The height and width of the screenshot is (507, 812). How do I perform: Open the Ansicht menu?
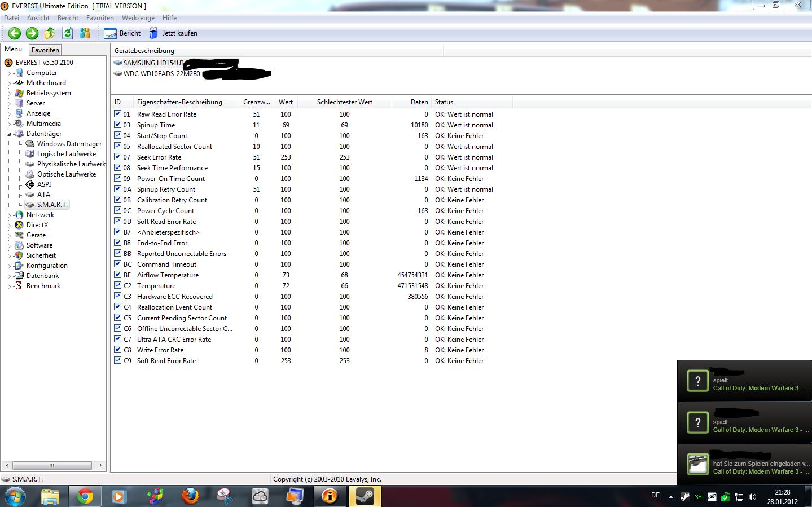38,18
